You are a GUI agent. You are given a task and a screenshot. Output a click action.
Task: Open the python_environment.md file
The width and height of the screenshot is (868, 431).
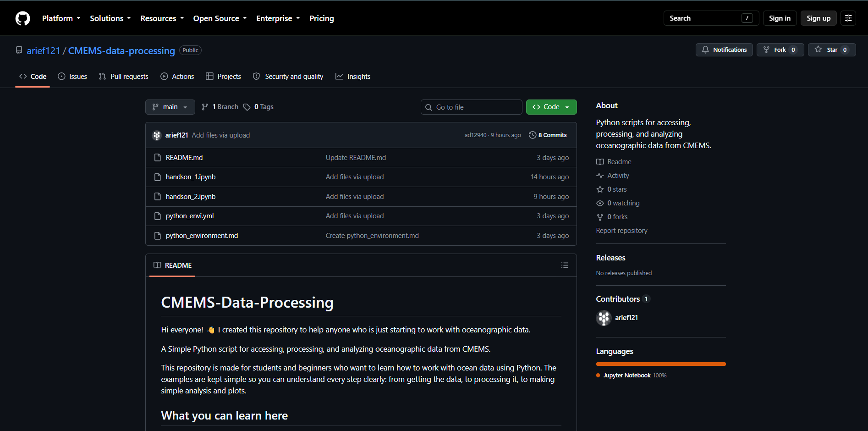point(202,236)
